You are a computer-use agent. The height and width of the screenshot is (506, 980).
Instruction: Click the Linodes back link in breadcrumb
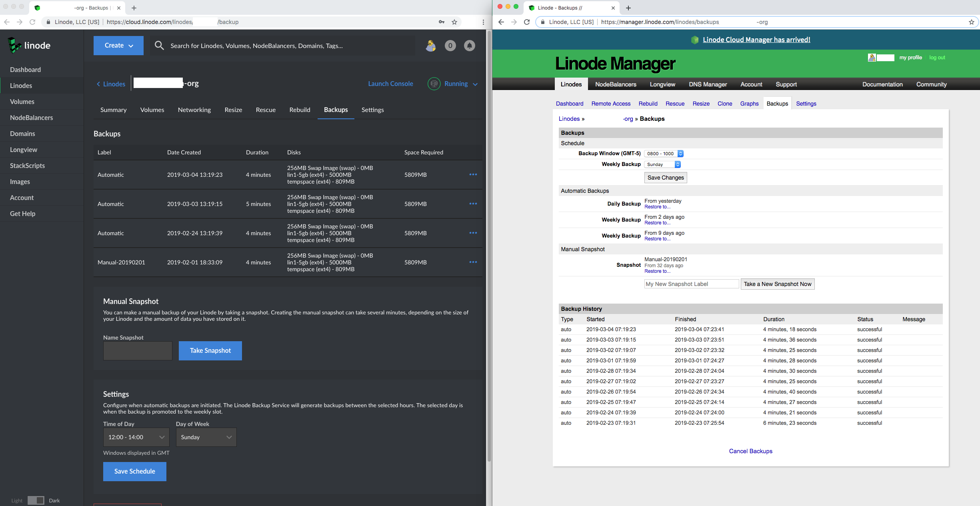pos(111,84)
